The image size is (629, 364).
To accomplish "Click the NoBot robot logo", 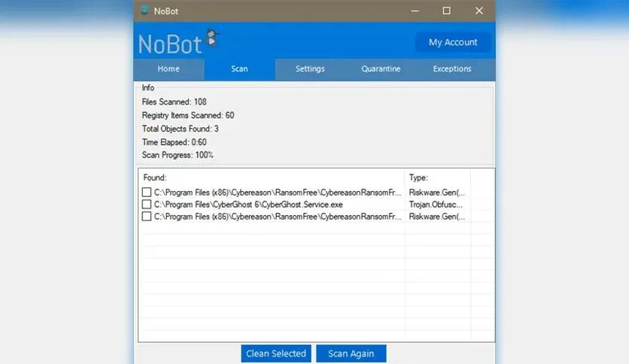I will click(212, 38).
